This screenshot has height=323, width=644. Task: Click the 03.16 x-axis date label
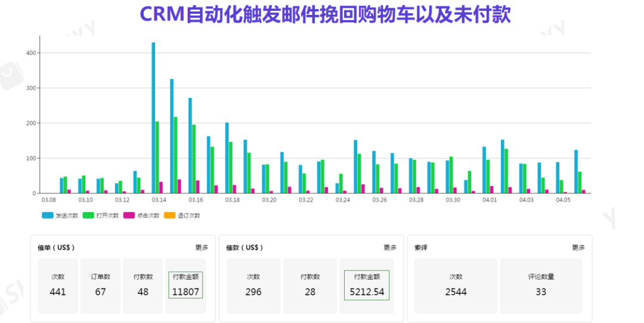click(196, 200)
